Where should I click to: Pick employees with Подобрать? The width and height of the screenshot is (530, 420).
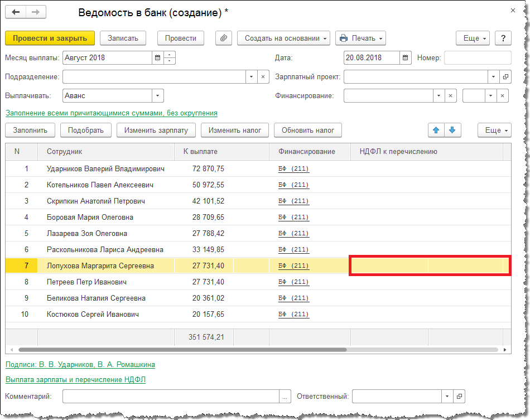[x=86, y=130]
